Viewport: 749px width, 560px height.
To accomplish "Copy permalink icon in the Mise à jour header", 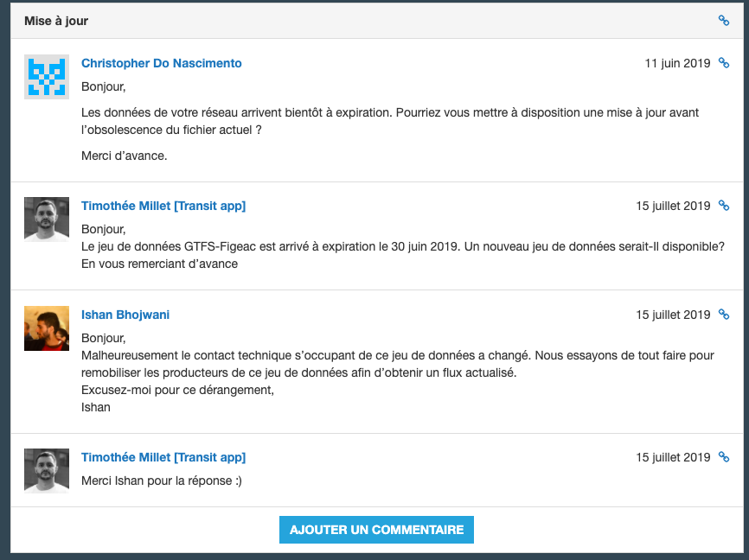I will coord(724,21).
